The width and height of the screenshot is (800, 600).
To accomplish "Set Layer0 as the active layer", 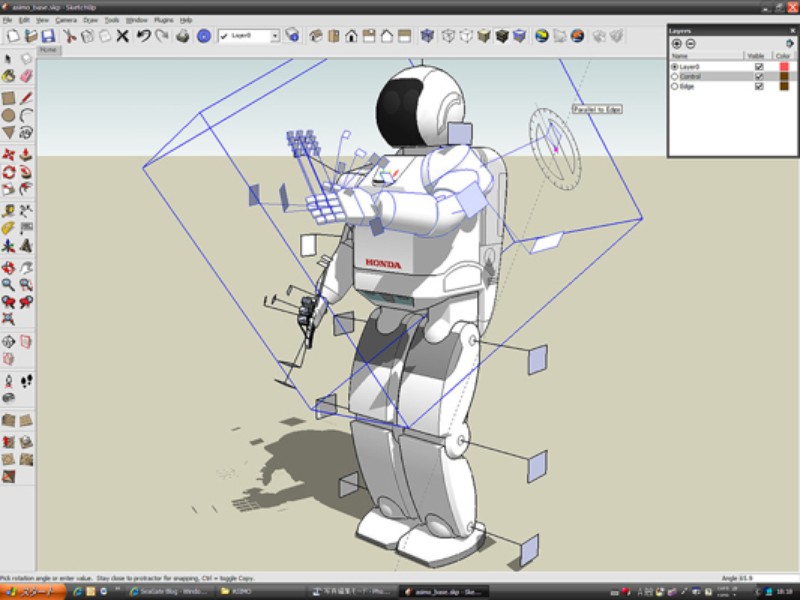I will [674, 67].
